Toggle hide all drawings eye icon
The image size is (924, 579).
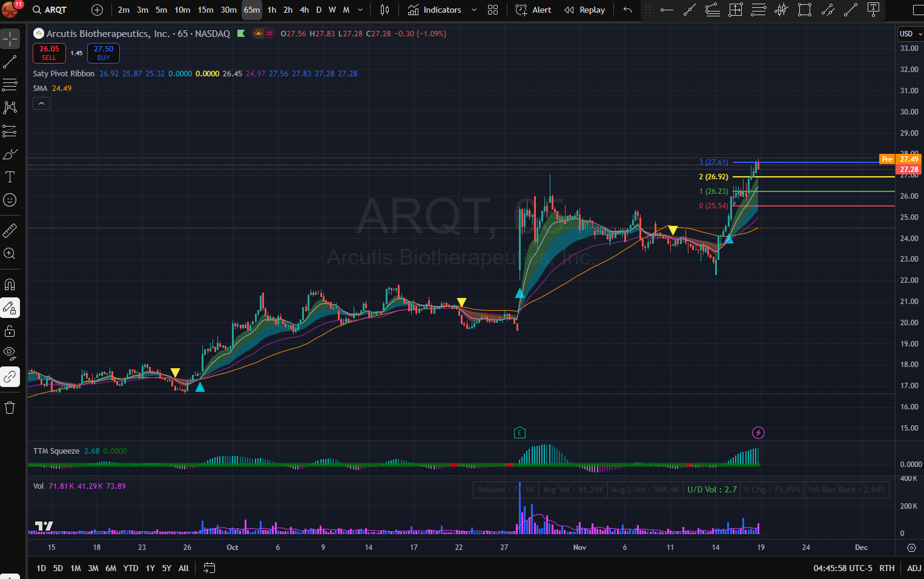(10, 354)
